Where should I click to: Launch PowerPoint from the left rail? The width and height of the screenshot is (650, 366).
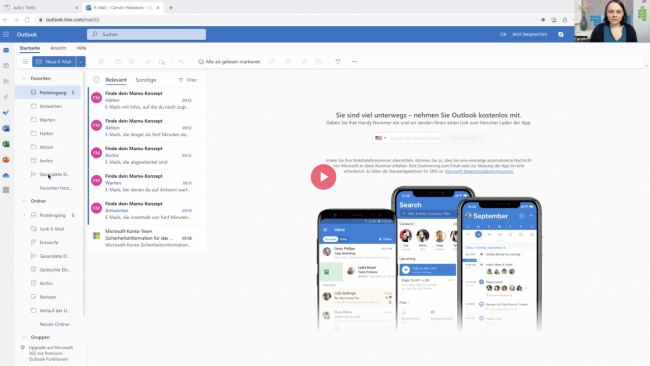6,160
